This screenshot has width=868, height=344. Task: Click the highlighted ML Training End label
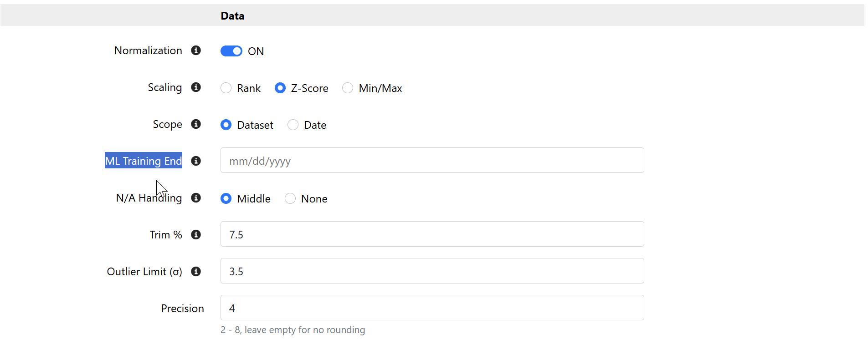[144, 161]
